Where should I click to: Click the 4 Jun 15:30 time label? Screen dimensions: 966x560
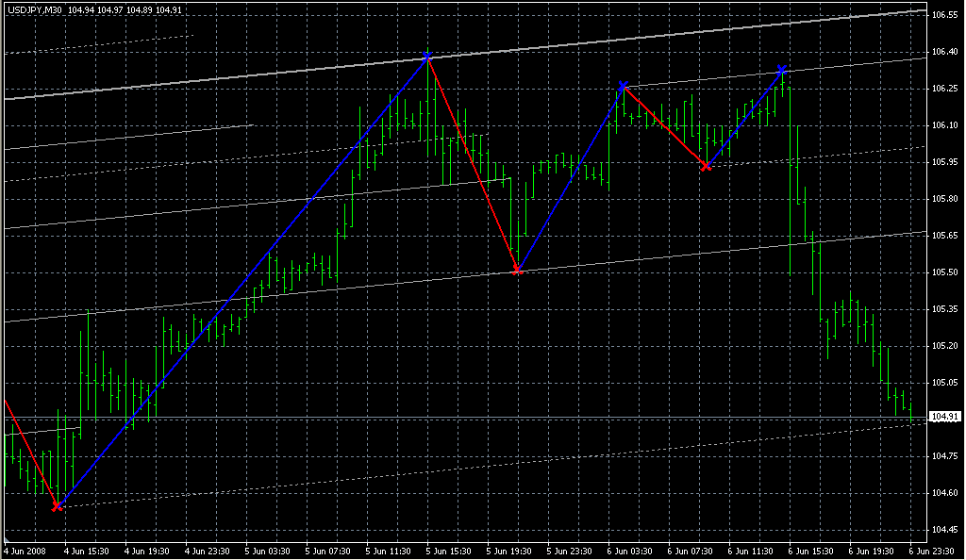click(x=86, y=551)
